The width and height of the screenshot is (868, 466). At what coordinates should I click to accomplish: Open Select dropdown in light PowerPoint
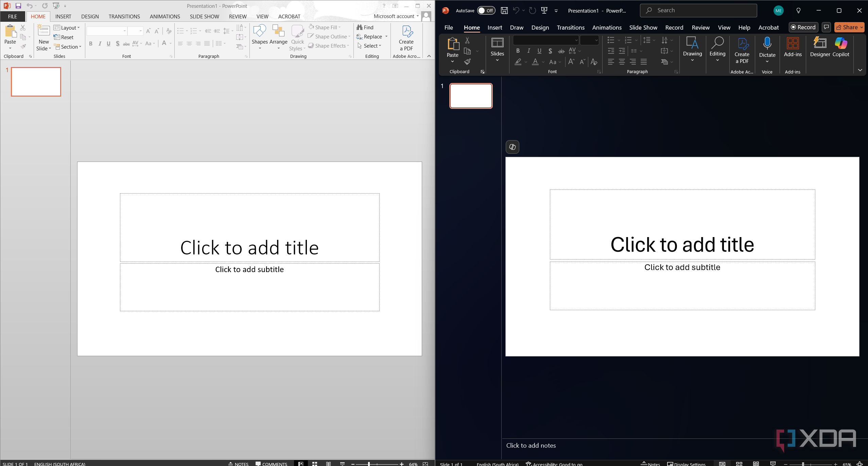point(369,46)
